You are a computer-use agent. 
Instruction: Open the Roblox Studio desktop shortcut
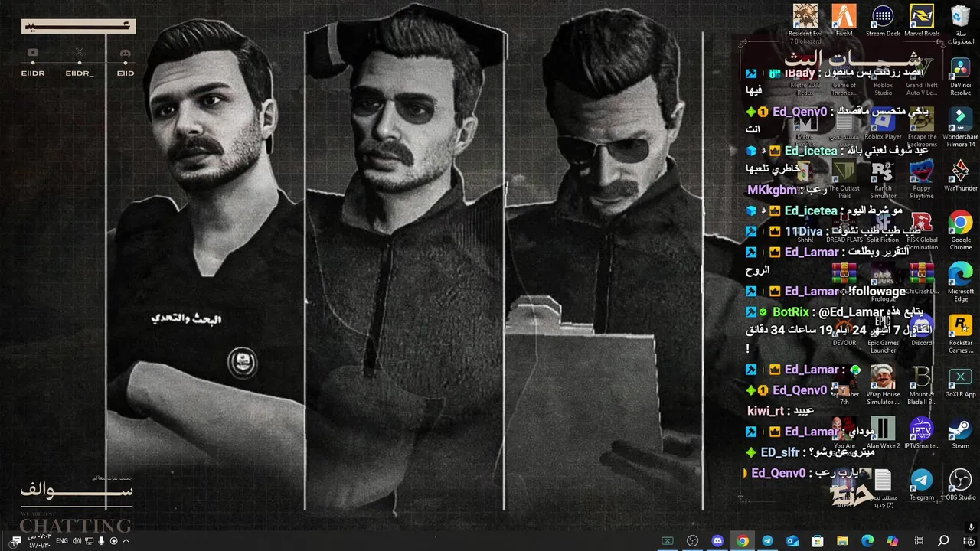[883, 77]
